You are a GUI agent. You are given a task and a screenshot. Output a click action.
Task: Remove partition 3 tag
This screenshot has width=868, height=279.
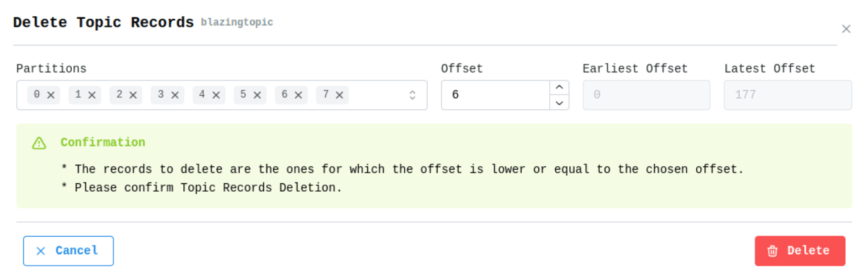[175, 95]
